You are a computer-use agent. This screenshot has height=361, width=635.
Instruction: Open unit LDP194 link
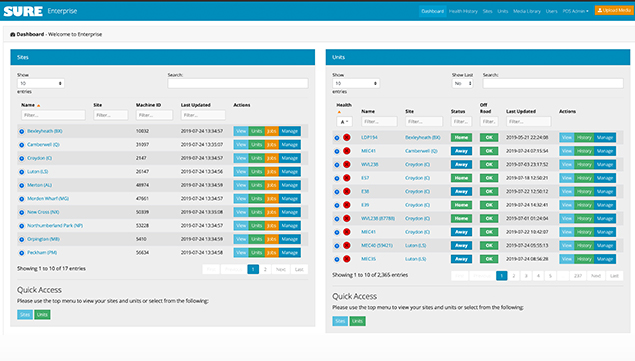(x=369, y=137)
